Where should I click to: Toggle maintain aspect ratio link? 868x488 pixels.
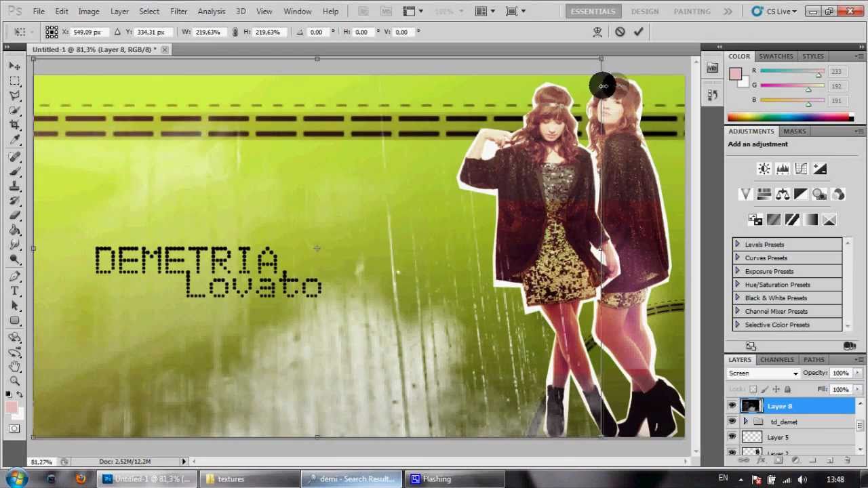click(235, 32)
